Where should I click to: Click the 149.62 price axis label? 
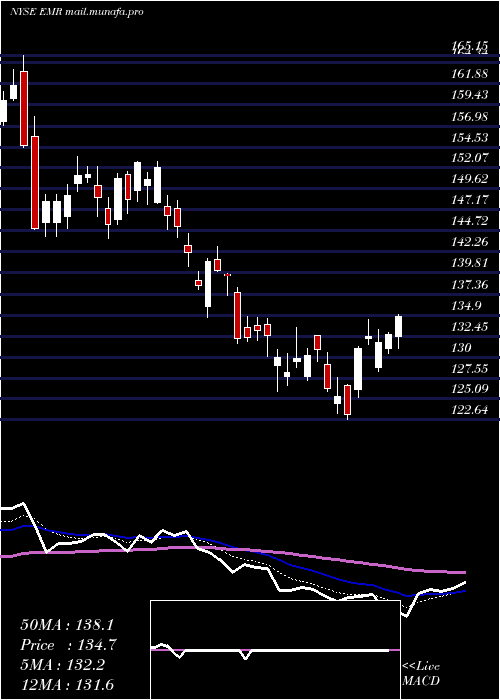tap(469, 179)
